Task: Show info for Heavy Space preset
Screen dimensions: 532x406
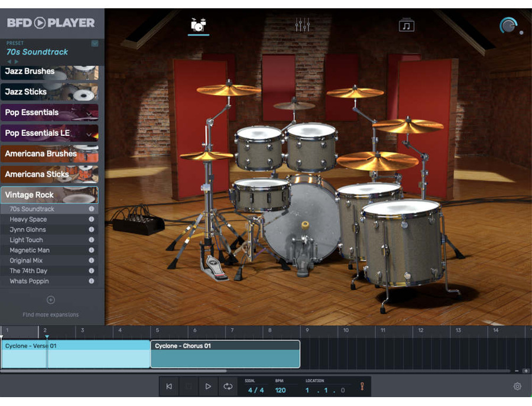Action: point(91,219)
